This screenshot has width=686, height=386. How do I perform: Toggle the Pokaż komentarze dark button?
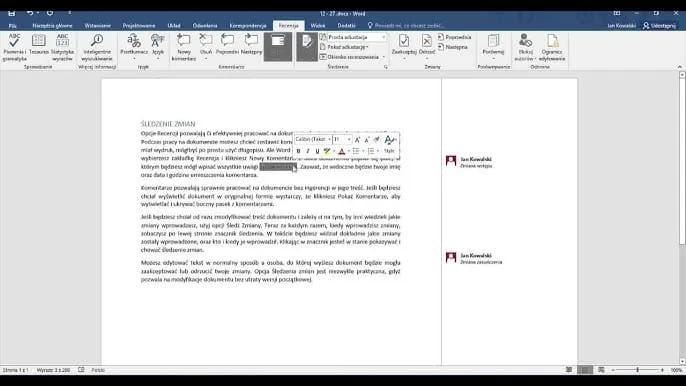tap(278, 46)
